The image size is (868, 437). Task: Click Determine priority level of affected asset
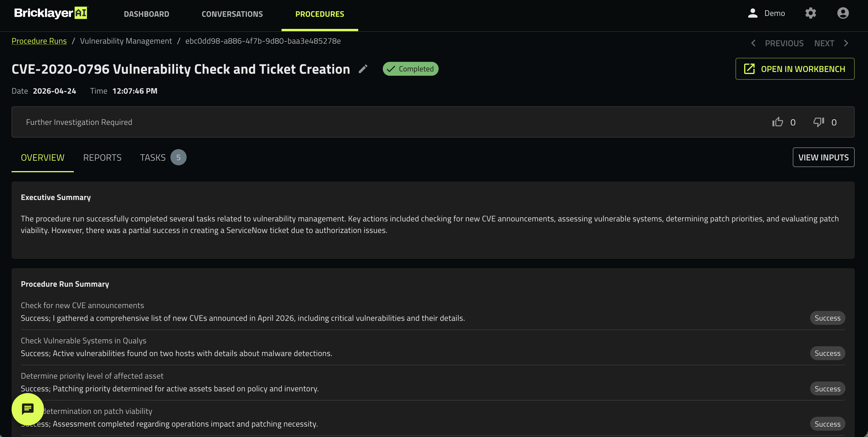(92, 376)
